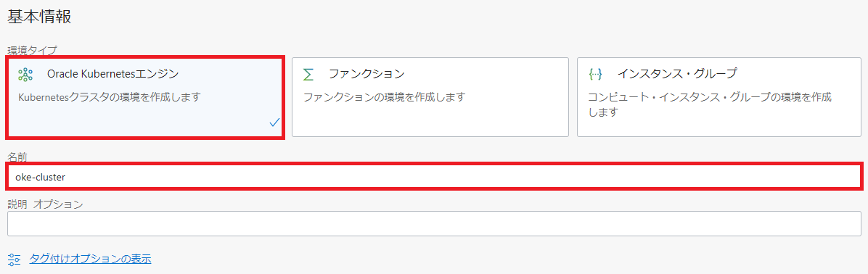Click the blue checkmark on the selected card
Image resolution: width=868 pixels, height=274 pixels.
pos(274,122)
